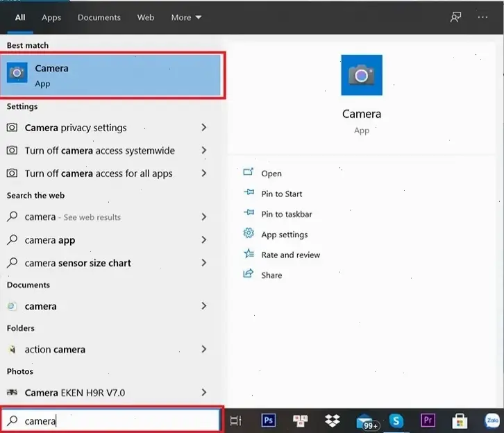Screen dimensions: 504x433
Task: Open Adobe Premiere Pro from taskbar
Action: (428, 421)
